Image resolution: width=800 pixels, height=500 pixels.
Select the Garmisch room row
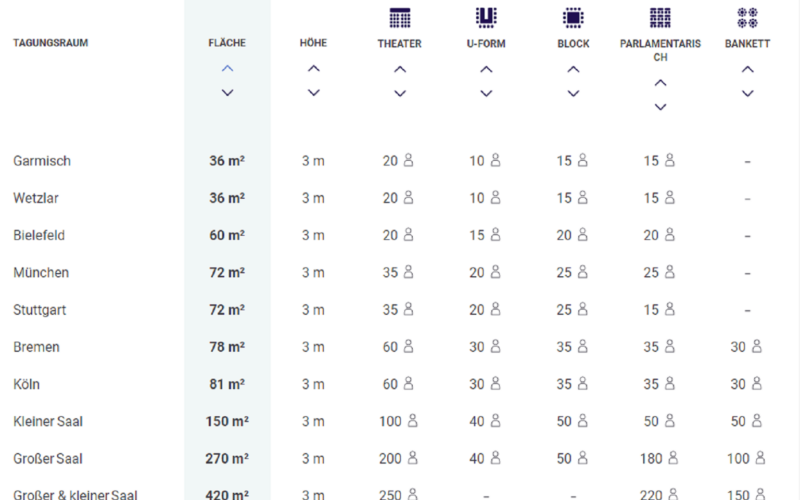tap(42, 161)
